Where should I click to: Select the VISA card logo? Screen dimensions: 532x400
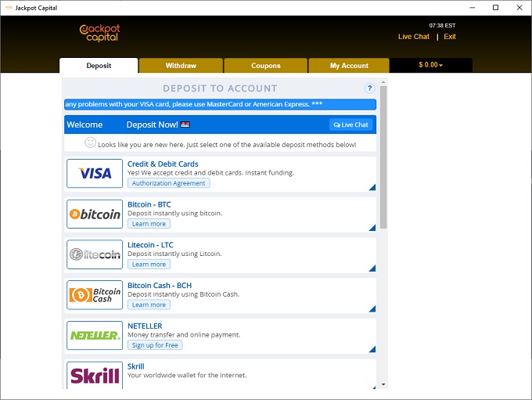95,173
